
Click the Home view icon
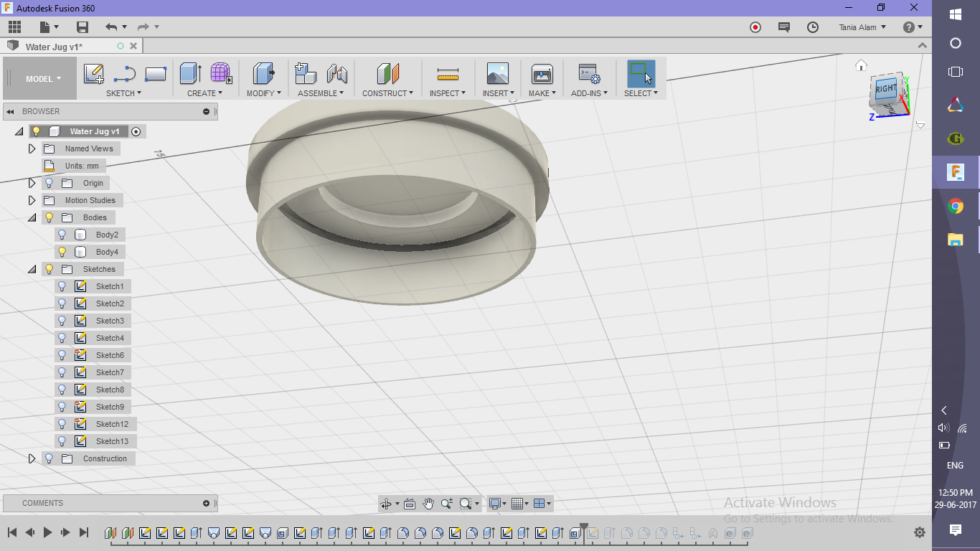tap(861, 65)
